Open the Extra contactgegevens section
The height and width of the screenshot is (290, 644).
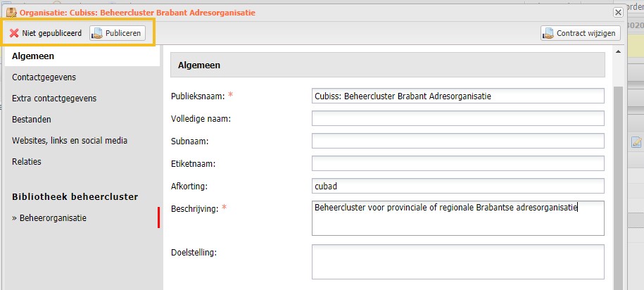54,99
